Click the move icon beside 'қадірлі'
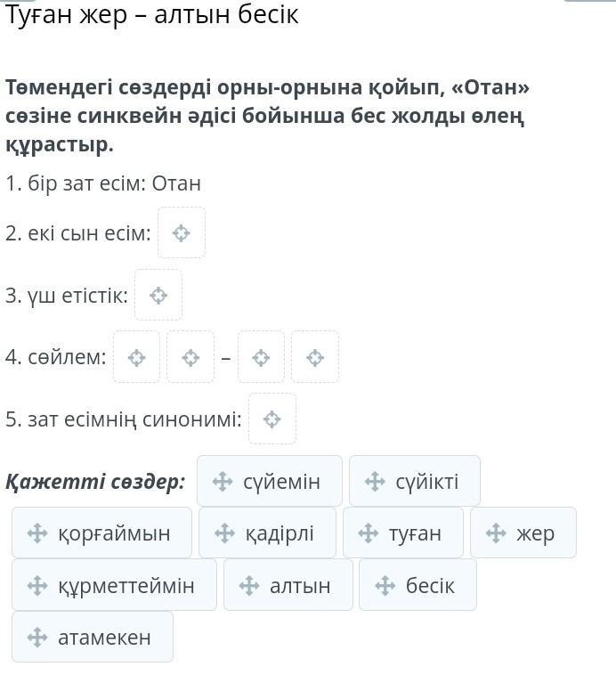Image resolution: width=616 pixels, height=675 pixels. click(x=225, y=533)
